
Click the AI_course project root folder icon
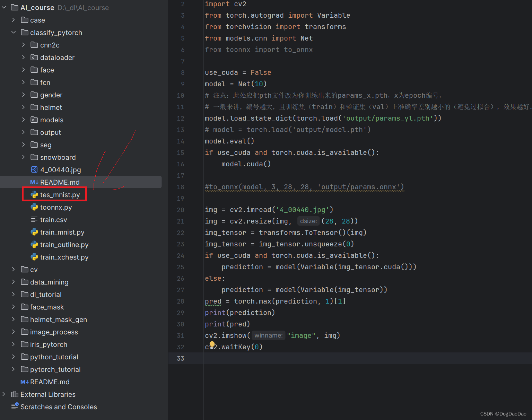pyautogui.click(x=15, y=7)
